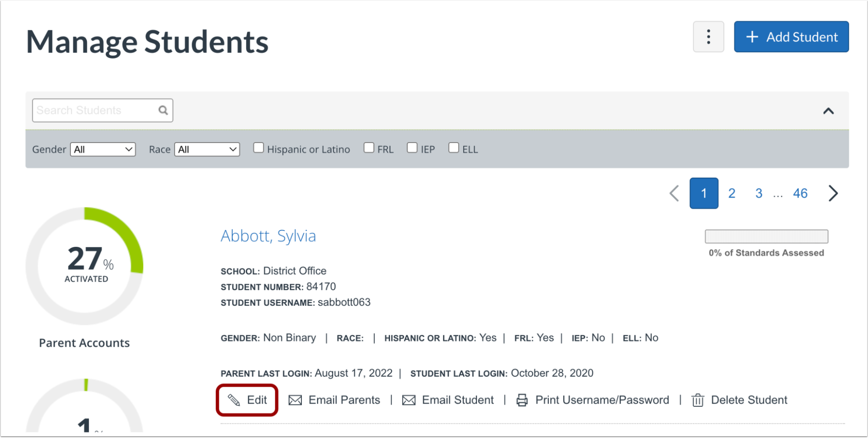Click the Delete Student trash icon
The width and height of the screenshot is (868, 438).
pyautogui.click(x=697, y=400)
